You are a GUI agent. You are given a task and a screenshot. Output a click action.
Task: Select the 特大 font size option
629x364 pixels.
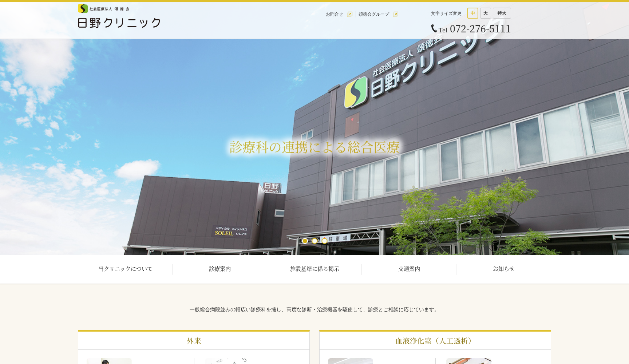pos(502,13)
